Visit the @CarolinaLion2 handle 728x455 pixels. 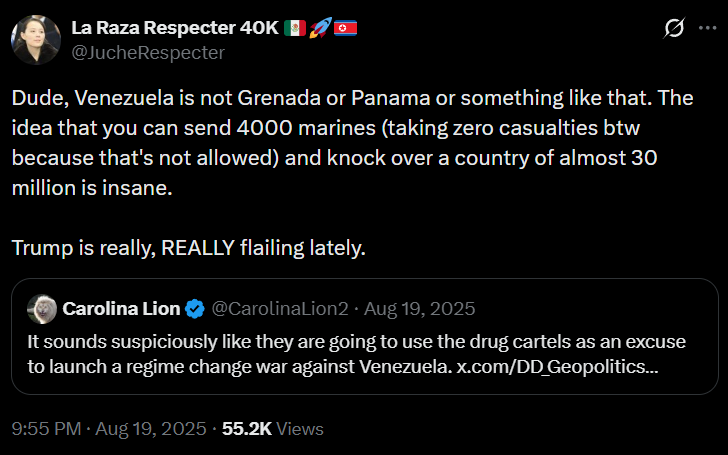tap(281, 308)
